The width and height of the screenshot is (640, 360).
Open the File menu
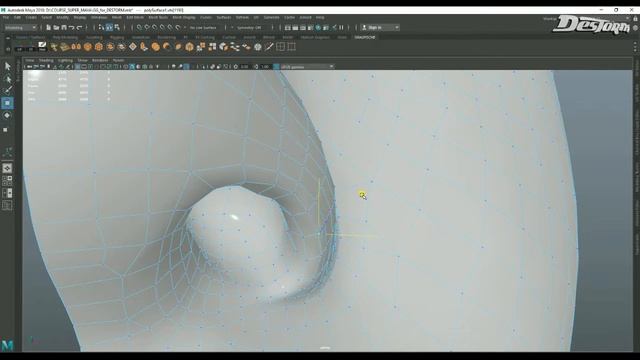6,18
